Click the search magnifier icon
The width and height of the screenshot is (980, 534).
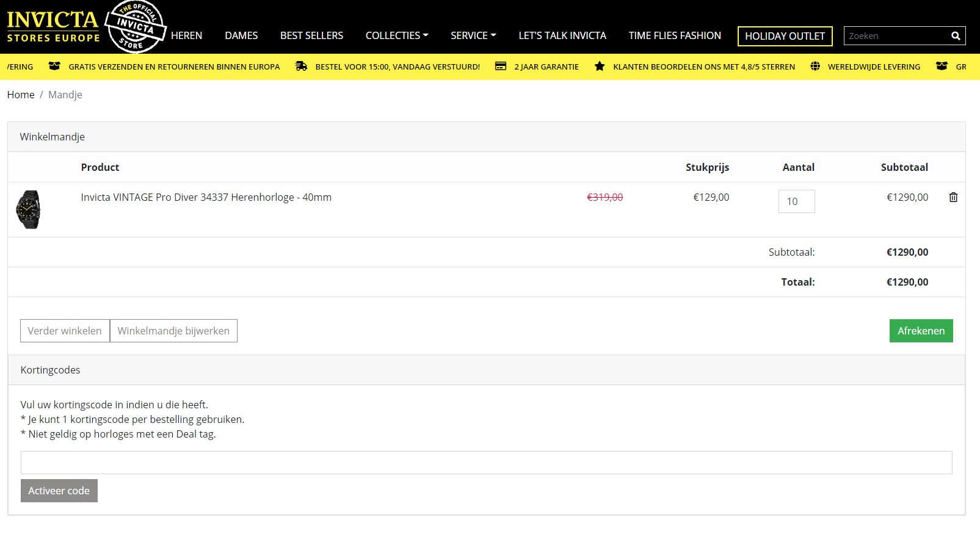click(956, 36)
